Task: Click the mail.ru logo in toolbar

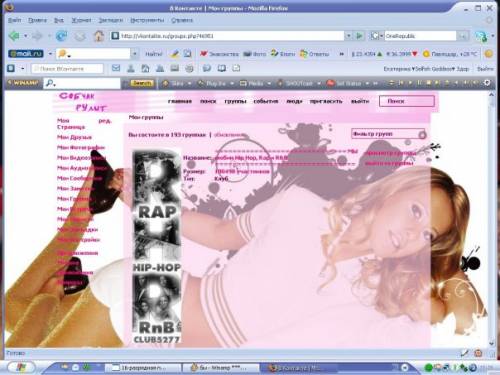Action: click(26, 54)
